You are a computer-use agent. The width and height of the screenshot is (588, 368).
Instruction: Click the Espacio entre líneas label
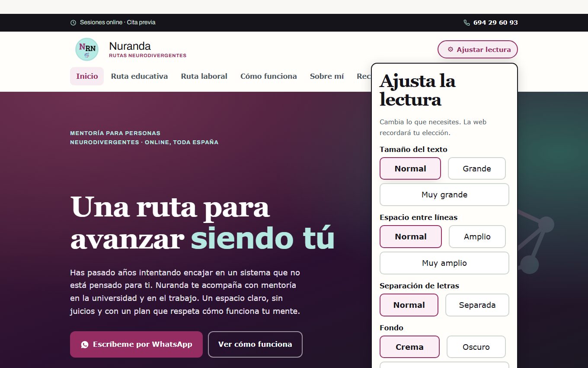click(419, 217)
